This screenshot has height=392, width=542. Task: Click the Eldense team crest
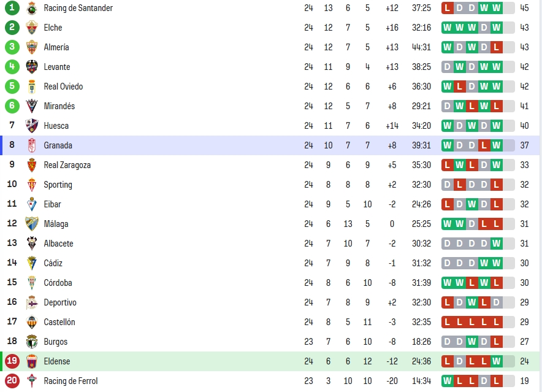[32, 361]
